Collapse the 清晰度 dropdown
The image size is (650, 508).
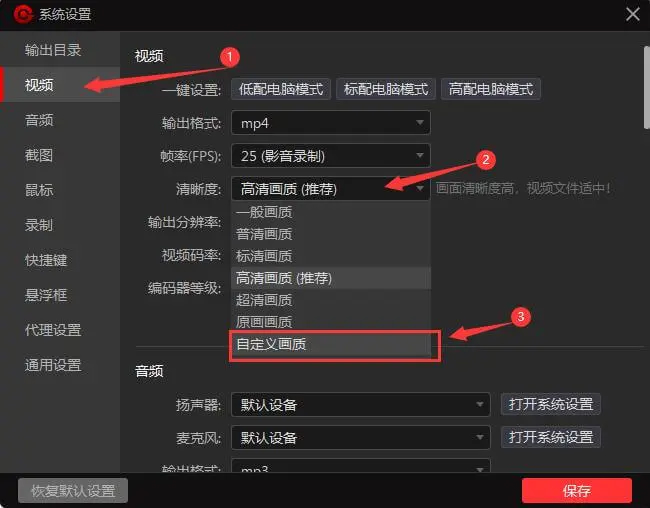point(331,189)
